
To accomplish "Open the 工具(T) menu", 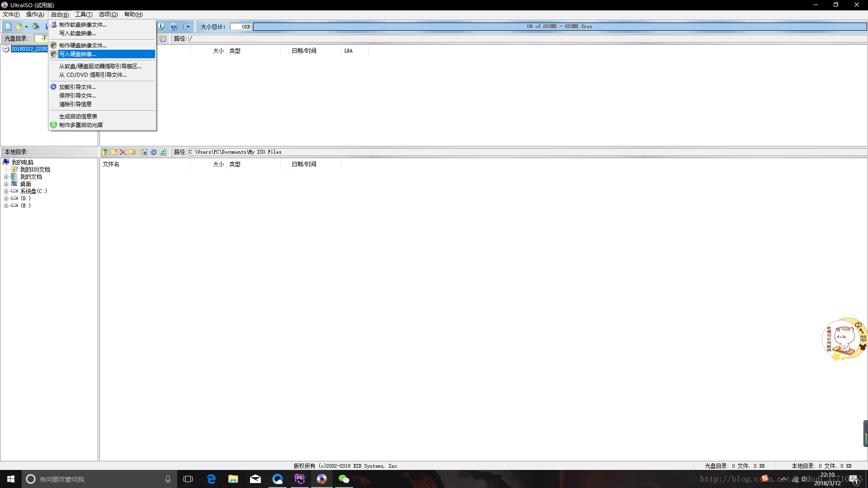I will coord(84,14).
